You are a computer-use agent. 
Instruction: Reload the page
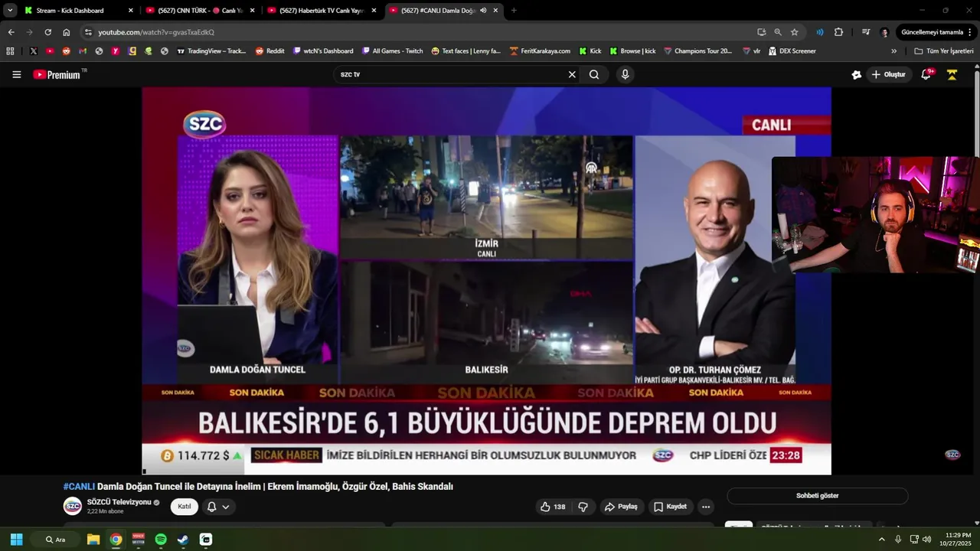click(x=47, y=32)
